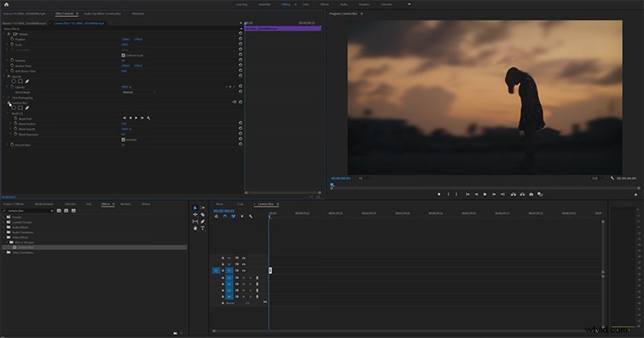Click the free draw bezier pen under Opacity
The image size is (644, 338).
tap(27, 81)
